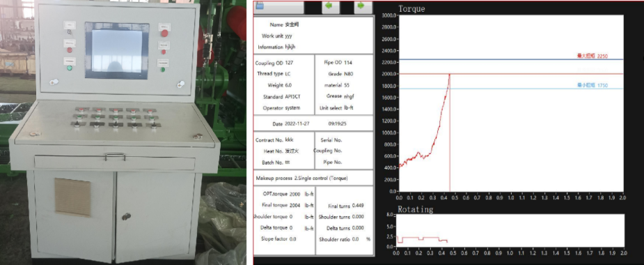
Task: Go to previous record with green left arrow
Action: [330, 7]
